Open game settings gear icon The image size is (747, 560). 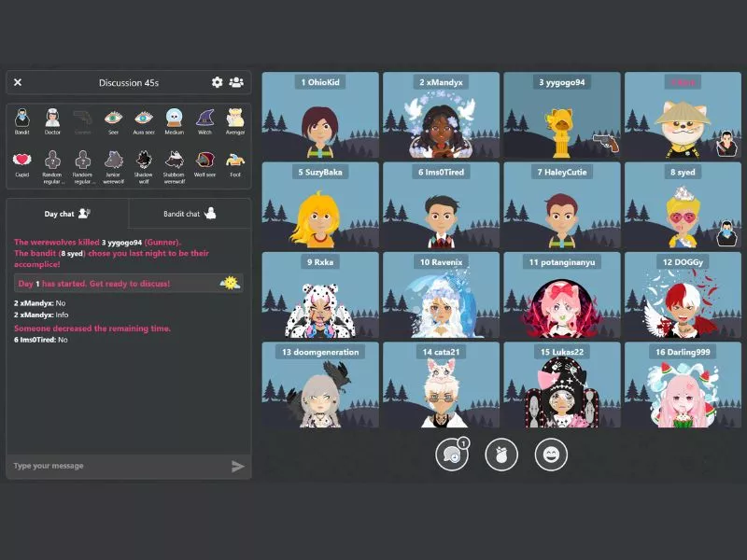tap(218, 82)
